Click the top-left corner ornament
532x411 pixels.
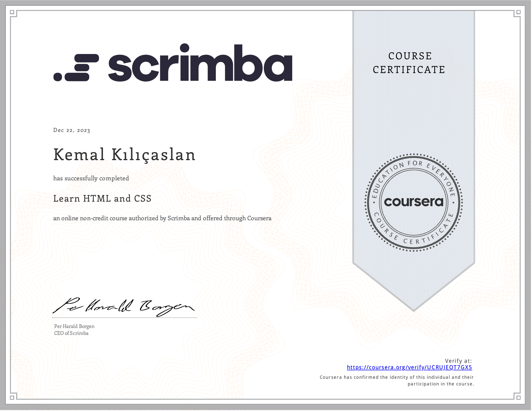12,12
